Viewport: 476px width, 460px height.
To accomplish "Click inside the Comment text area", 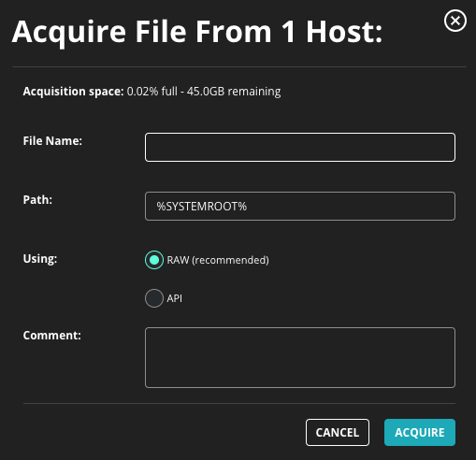I will point(300,357).
